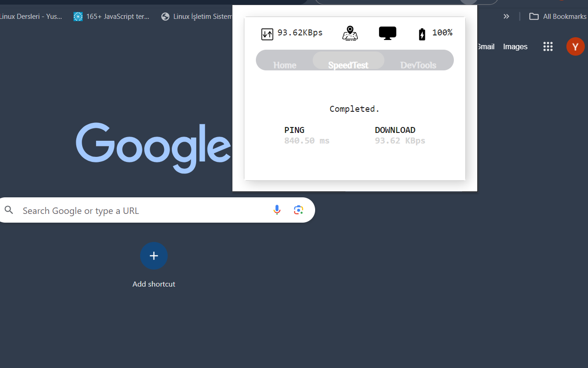Image resolution: width=588 pixels, height=368 pixels.
Task: Open the Google apps grid launcher
Action: point(548,46)
